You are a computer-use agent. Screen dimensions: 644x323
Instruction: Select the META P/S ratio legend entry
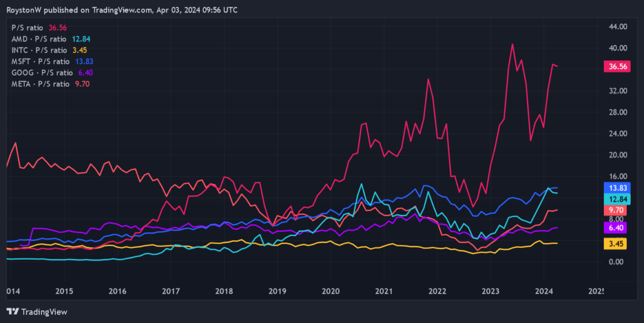pos(41,84)
